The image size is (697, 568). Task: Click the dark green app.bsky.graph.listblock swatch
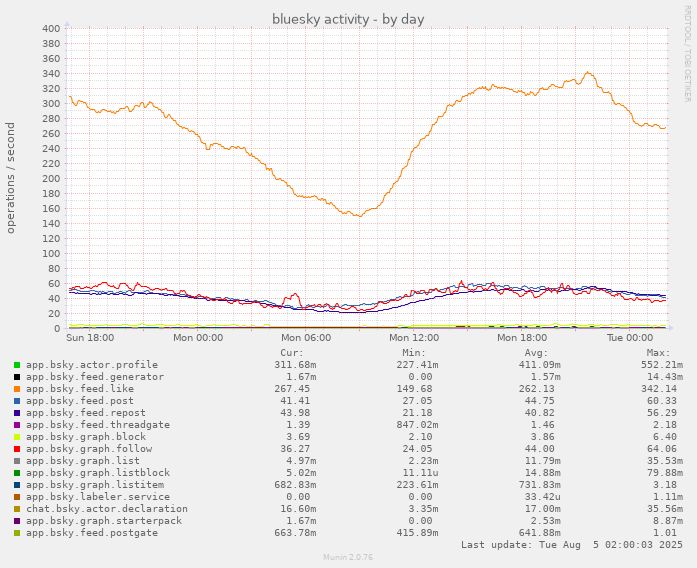click(17, 473)
